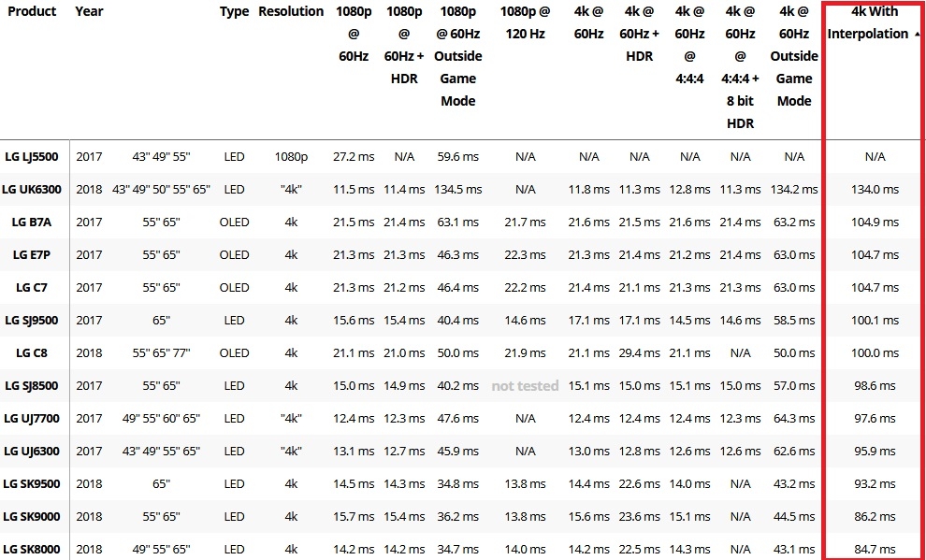Click the "34.8 ms" cell
This screenshot has width=926, height=560.
[x=458, y=484]
